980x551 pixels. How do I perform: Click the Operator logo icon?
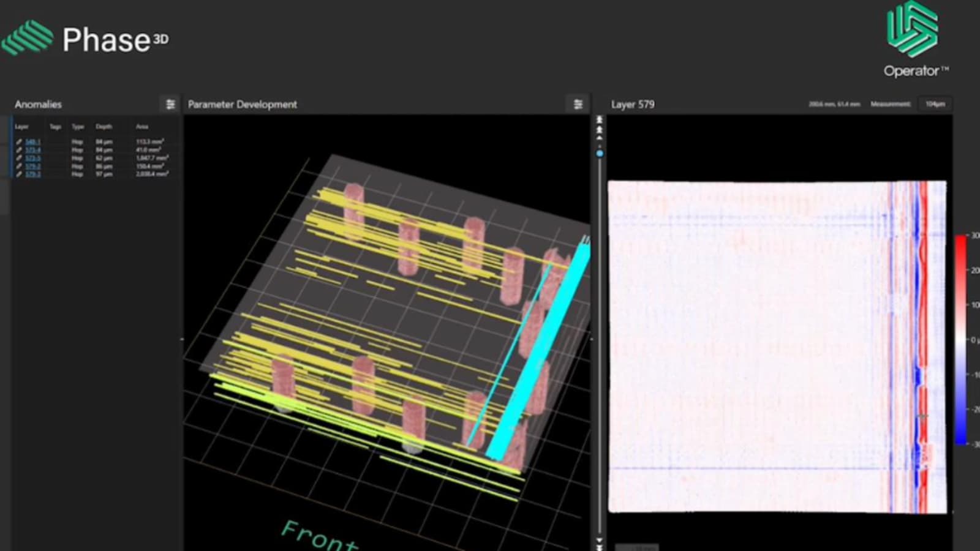[913, 29]
